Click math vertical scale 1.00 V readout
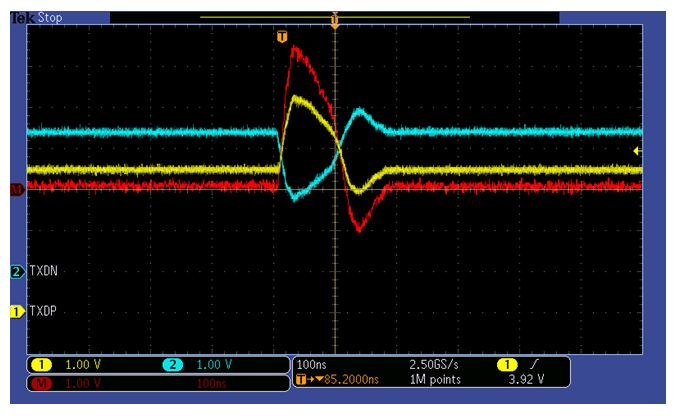Screen dimensions: 676x416 pyautogui.click(x=83, y=383)
